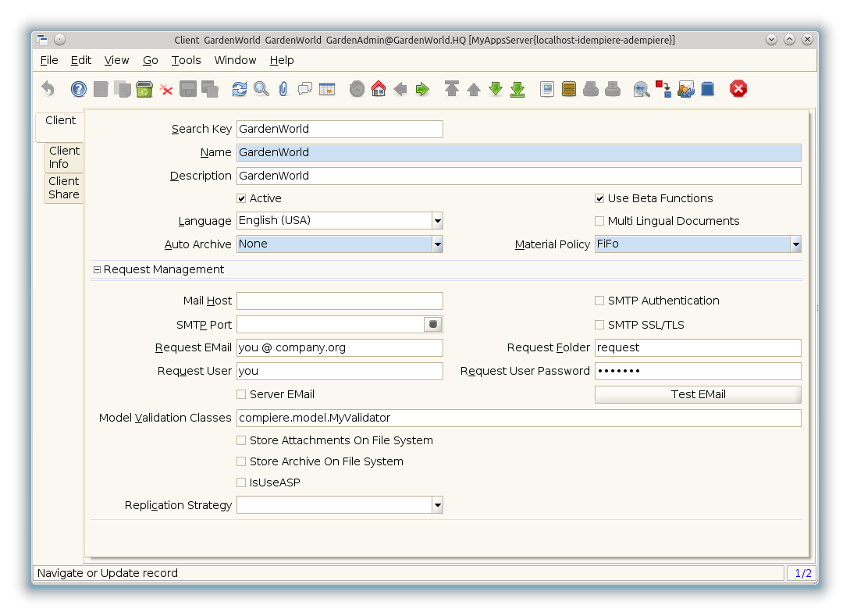Screen dimensions: 850x616
Task: Click the Help question mark toolbar icon
Action: point(79,89)
